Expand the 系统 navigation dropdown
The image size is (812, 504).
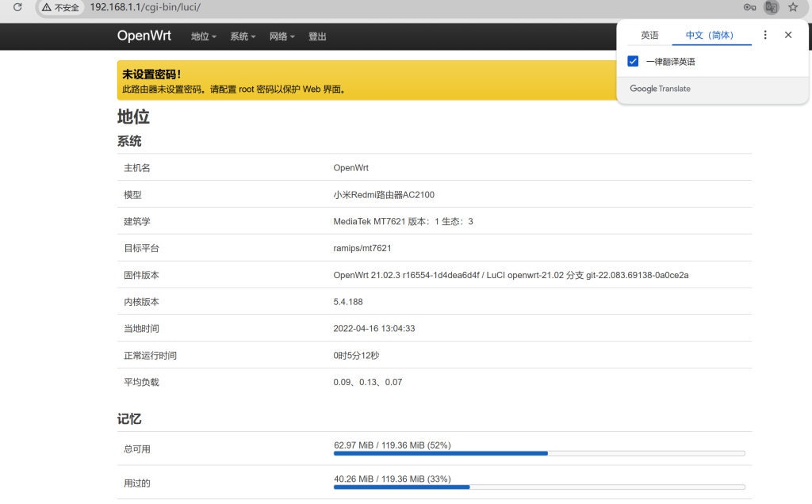243,36
